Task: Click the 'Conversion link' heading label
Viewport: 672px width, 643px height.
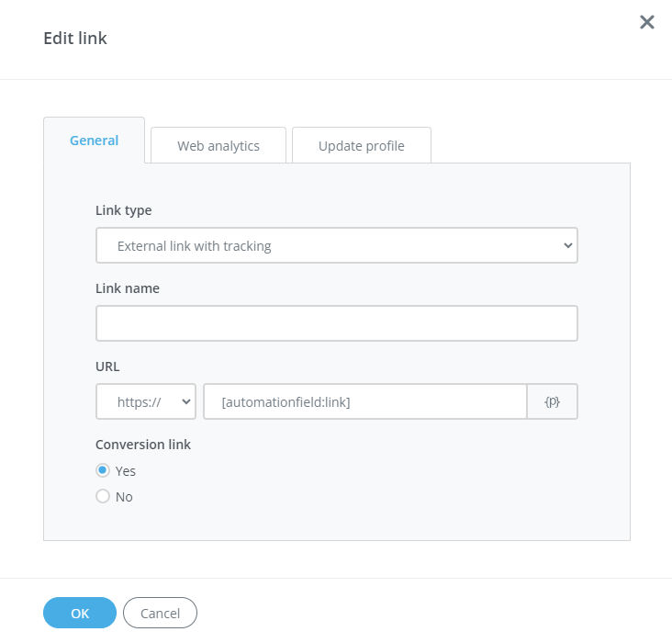Action: click(143, 445)
